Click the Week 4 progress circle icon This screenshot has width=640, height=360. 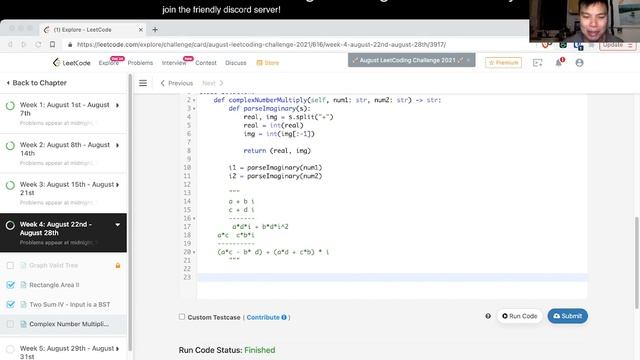pyautogui.click(x=10, y=225)
